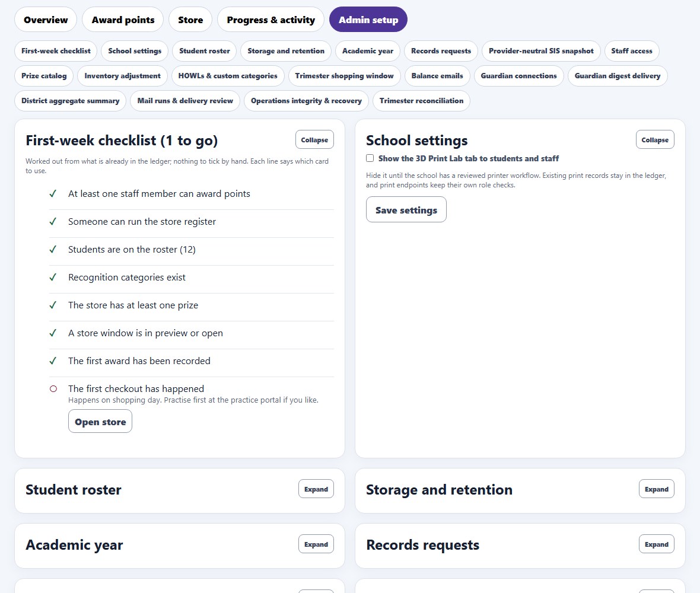Click checkmark beside store window preview item
This screenshot has height=593, width=700.
coord(53,333)
